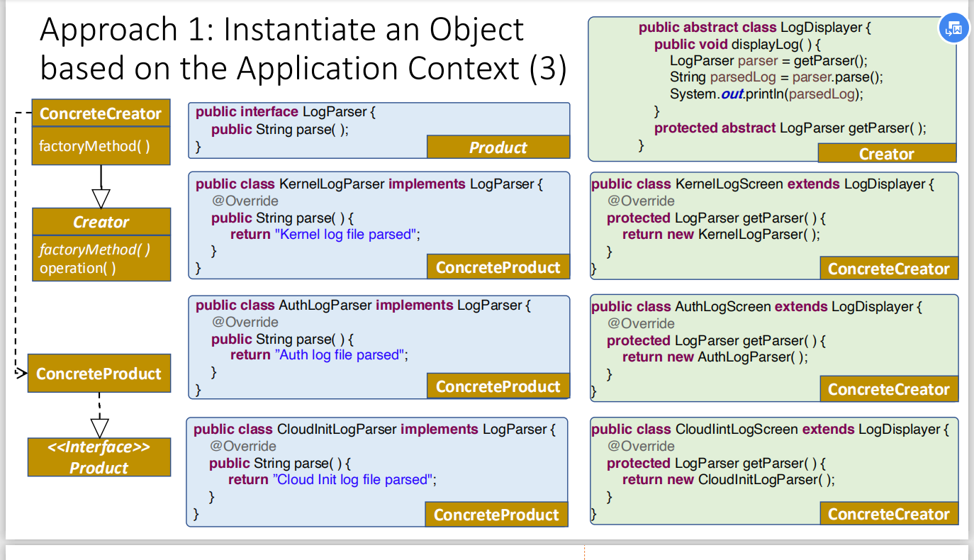Viewport: 974px width, 560px height.
Task: Click ConcreteProduct label under KernelLogParser code
Action: coord(498,267)
